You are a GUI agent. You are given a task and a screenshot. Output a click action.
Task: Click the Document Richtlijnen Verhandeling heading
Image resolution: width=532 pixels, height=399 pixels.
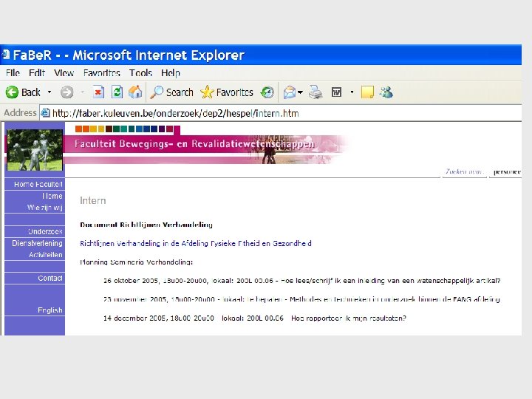[x=146, y=225]
